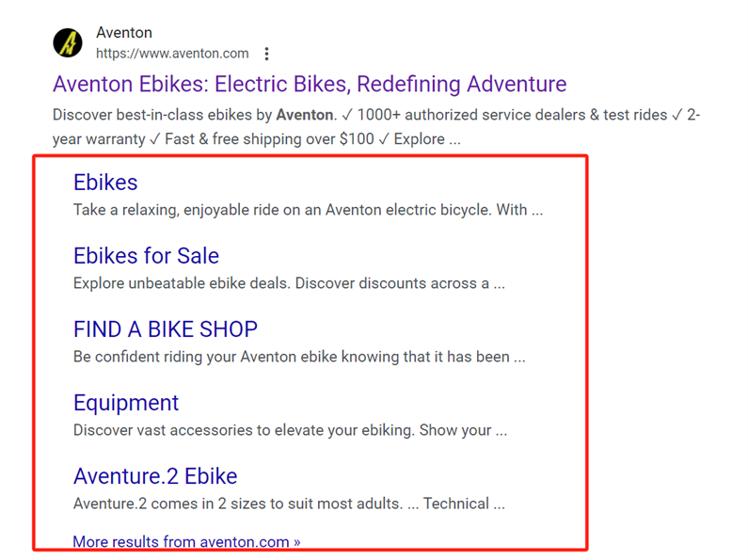Open the Aventure.2 Ebike sitelink
The image size is (748, 560).
pyautogui.click(x=155, y=476)
